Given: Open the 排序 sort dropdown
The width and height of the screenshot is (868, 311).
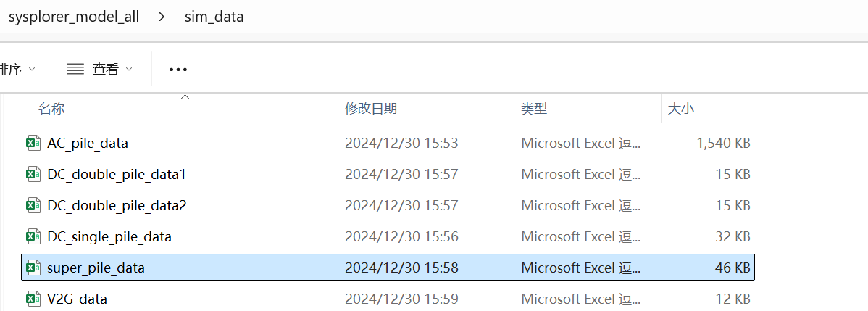Looking at the screenshot, I should [x=17, y=70].
